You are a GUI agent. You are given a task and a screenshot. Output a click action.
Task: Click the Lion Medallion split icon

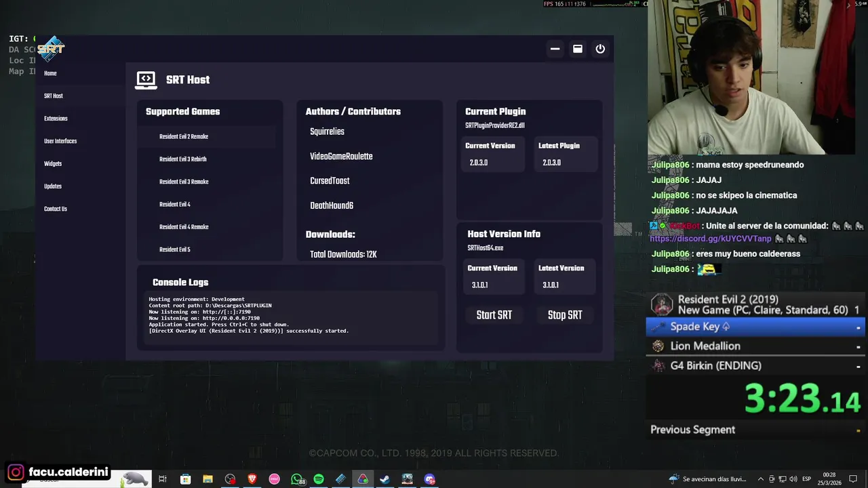[x=658, y=346]
